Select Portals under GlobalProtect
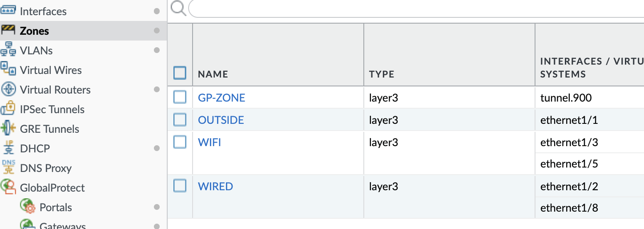The height and width of the screenshot is (229, 644). click(56, 207)
